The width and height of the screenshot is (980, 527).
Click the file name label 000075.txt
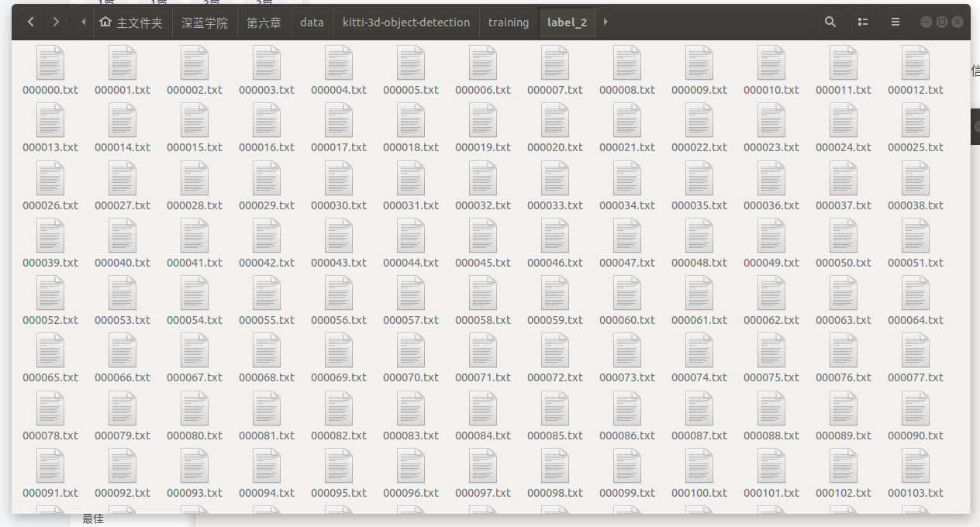click(771, 377)
